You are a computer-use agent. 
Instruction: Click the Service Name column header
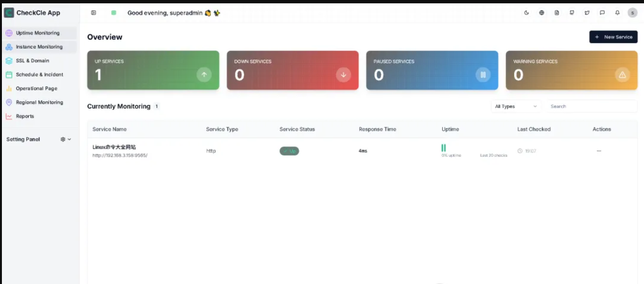pyautogui.click(x=109, y=129)
